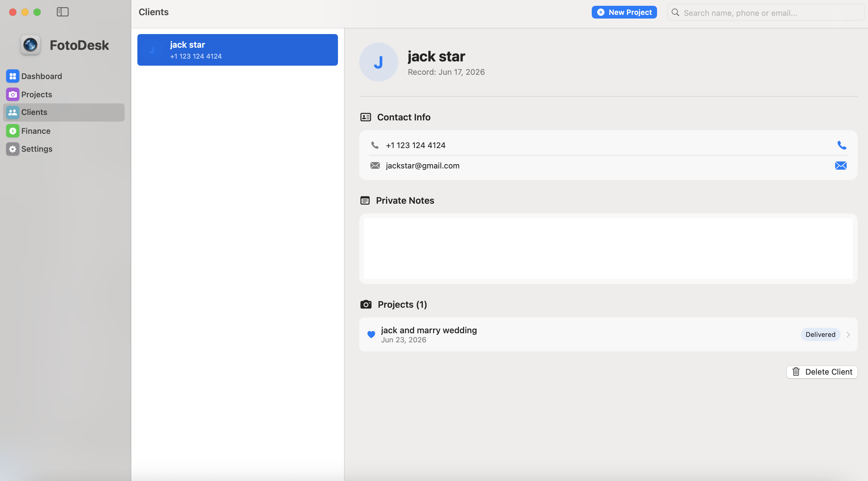Click the Projects (1) heading
Viewport: 868px width, 481px height.
tap(402, 304)
